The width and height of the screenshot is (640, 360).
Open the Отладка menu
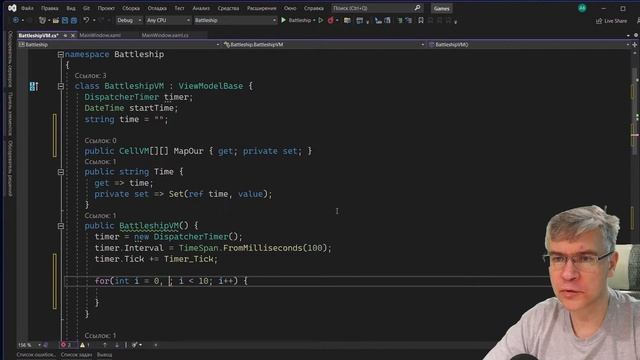coord(157,8)
